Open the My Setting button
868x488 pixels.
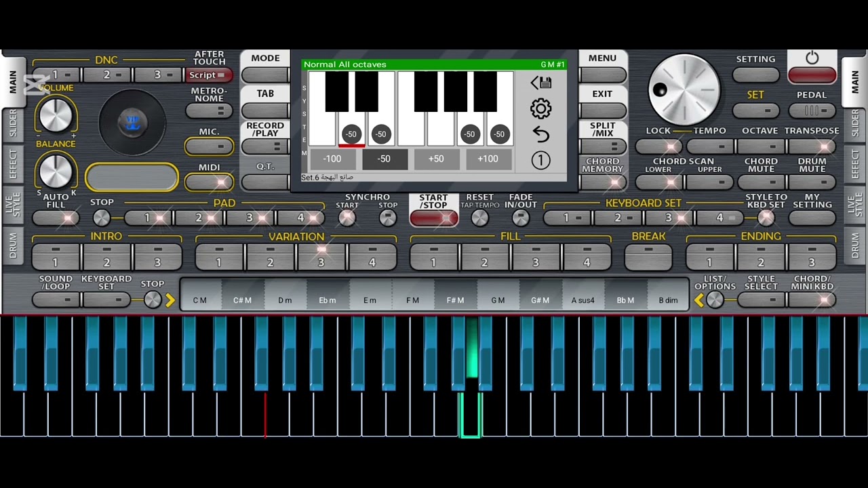click(812, 218)
